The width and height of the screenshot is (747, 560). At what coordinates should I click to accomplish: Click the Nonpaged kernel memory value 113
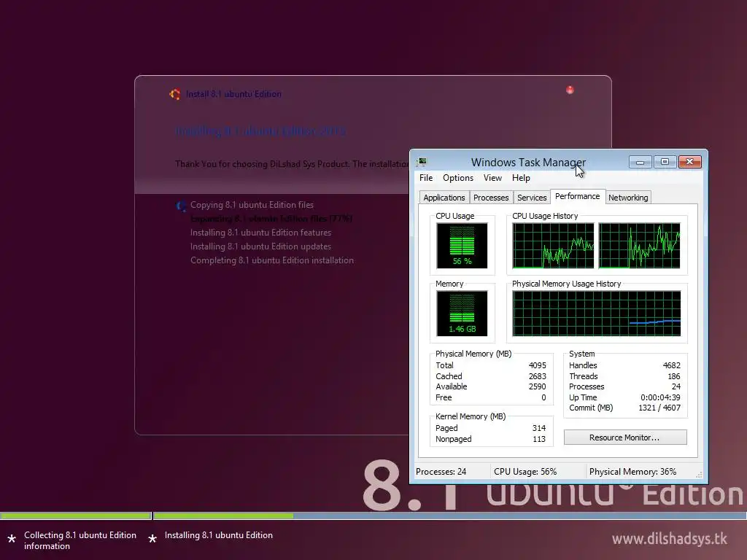539,439
